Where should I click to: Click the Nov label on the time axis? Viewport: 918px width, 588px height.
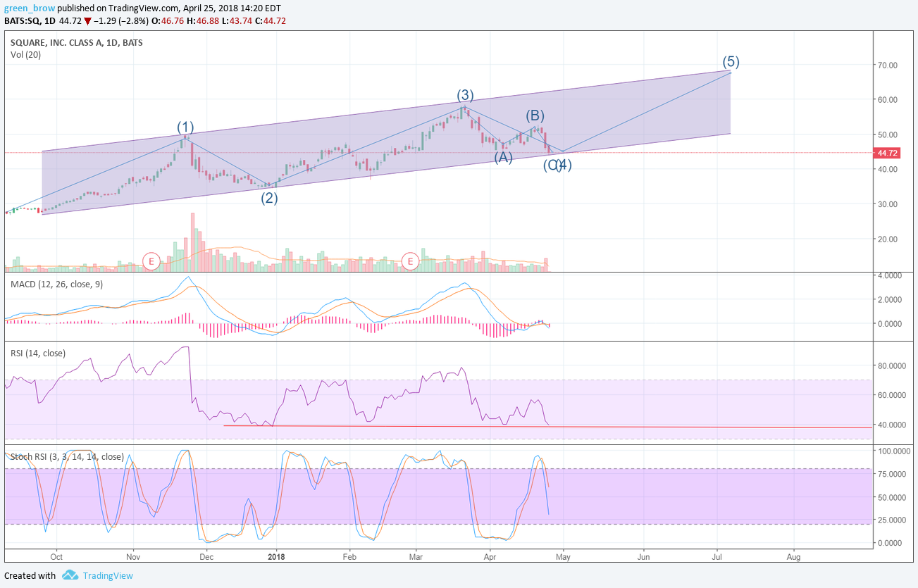(133, 556)
